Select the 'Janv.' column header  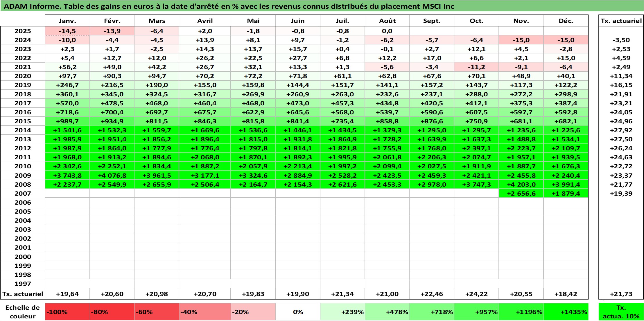(67, 21)
